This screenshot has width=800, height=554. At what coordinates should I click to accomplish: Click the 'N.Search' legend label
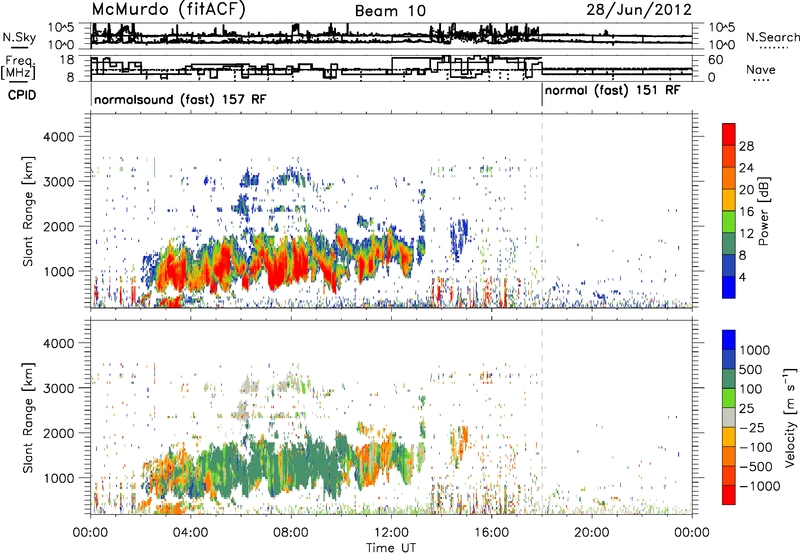[x=773, y=37]
